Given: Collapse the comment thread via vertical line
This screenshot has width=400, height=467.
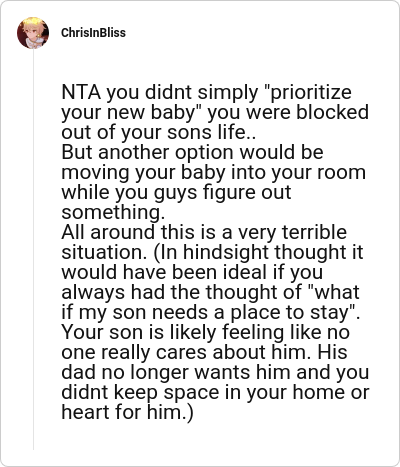Looking at the screenshot, I should click(33, 249).
